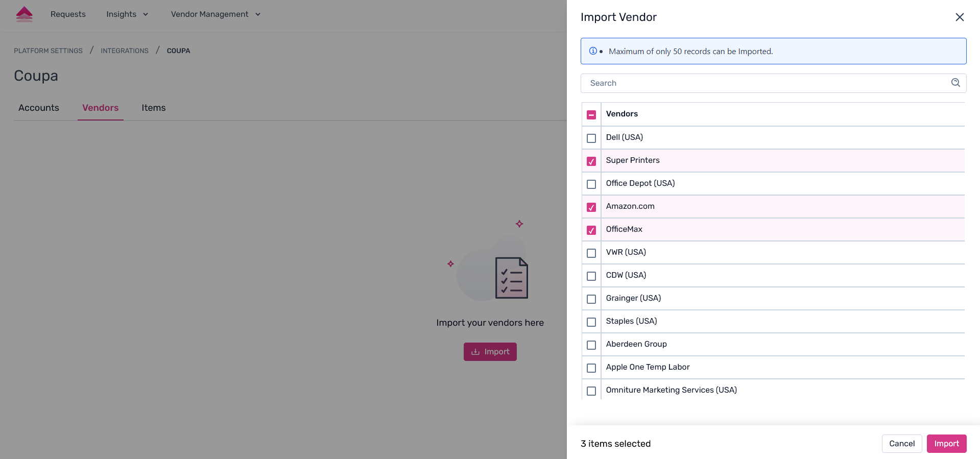The width and height of the screenshot is (980, 459).
Task: Click the Omniture Marketing Services (USA) name
Action: (x=672, y=390)
